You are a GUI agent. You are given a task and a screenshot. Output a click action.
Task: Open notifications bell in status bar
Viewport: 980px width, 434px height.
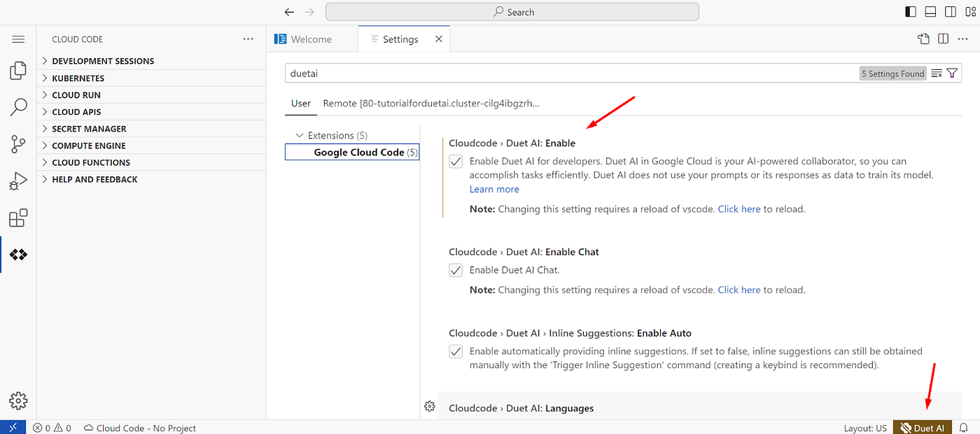coord(963,428)
